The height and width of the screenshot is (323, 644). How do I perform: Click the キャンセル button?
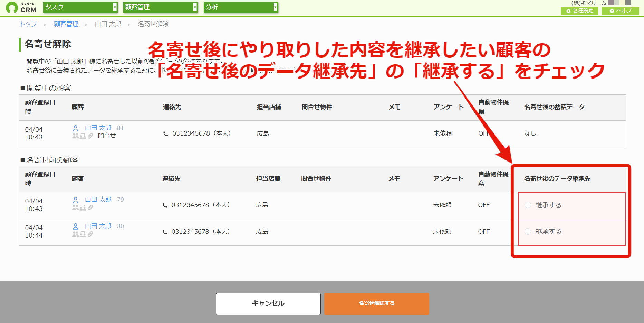(268, 304)
